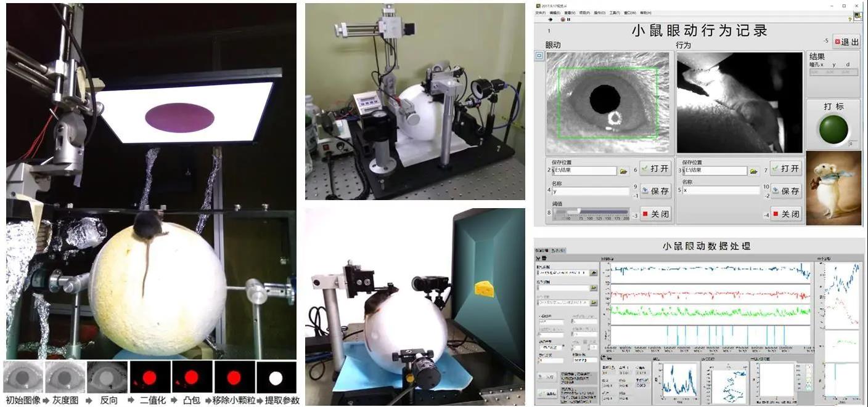
Task: Open folder browser beside 眼动 save path
Action: 623,171
